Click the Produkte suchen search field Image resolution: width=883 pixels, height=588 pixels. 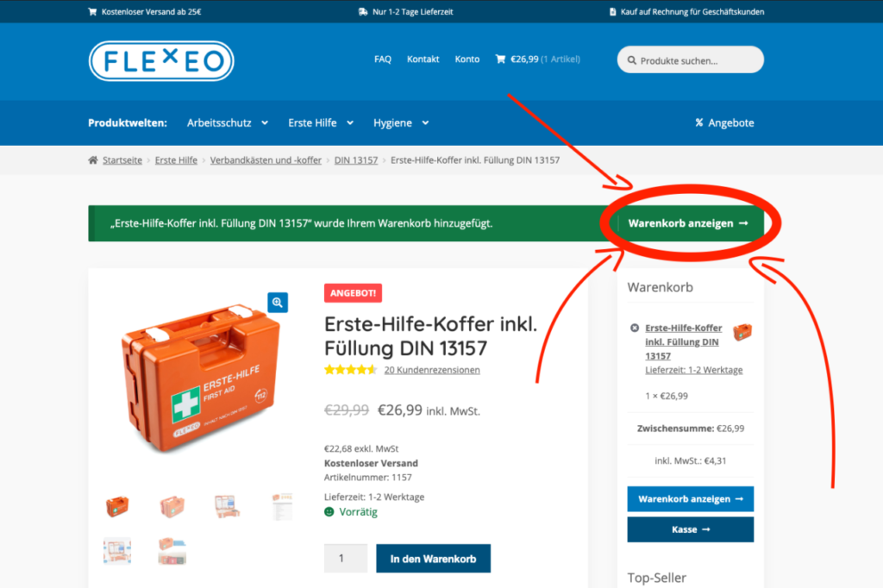point(691,59)
